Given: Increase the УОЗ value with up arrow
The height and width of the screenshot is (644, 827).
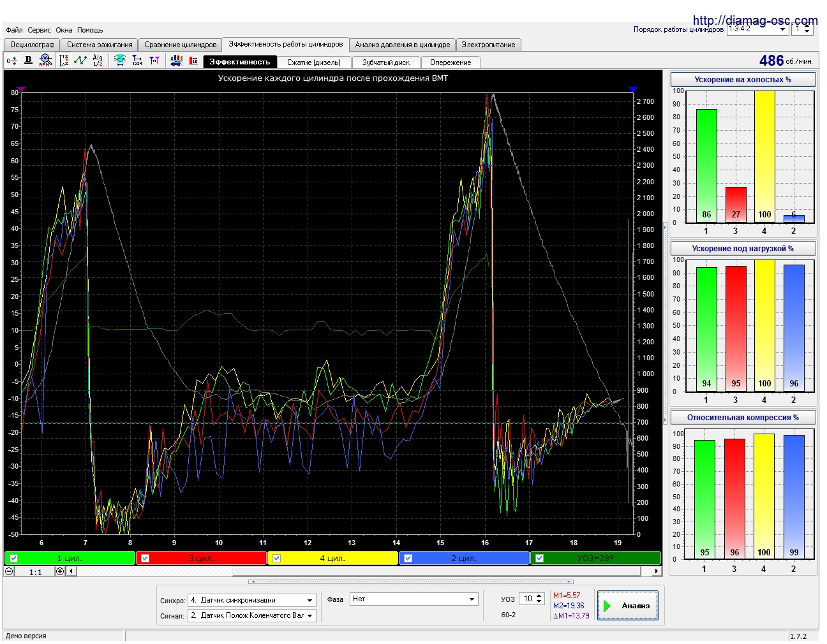Looking at the screenshot, I should pyautogui.click(x=539, y=596).
